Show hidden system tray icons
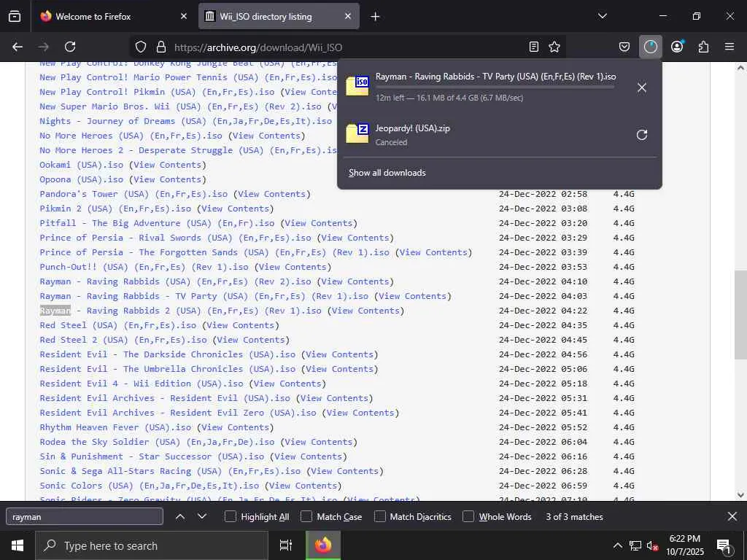Screen dimensions: 747x560 (x=617, y=545)
